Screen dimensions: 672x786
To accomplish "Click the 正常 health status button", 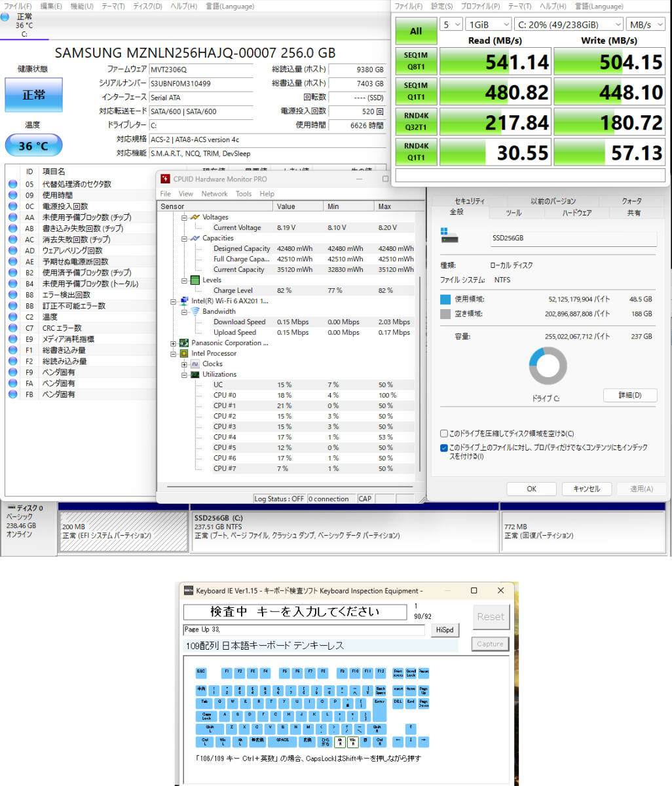I will (33, 95).
